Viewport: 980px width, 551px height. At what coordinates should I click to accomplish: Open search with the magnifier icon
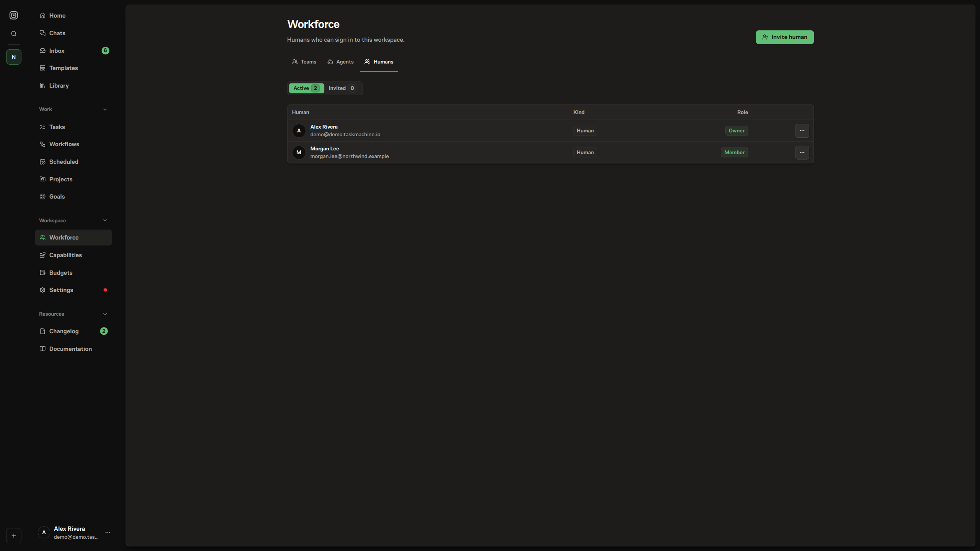14,34
